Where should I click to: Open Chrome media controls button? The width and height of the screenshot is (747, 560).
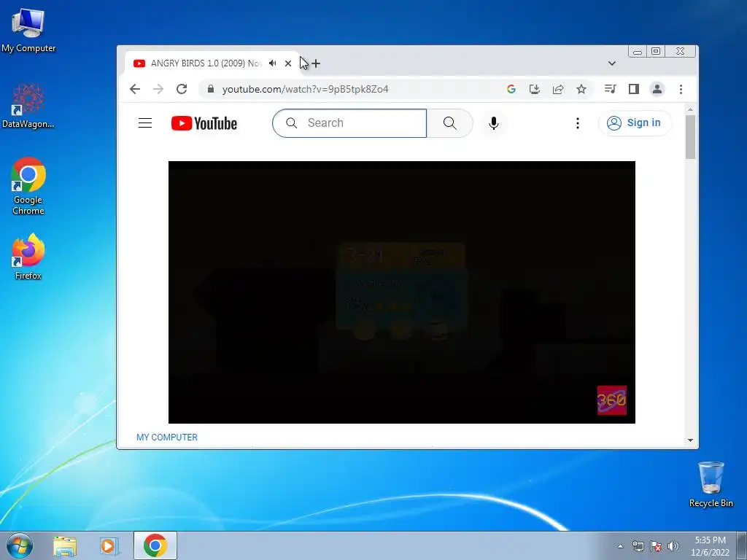[611, 89]
